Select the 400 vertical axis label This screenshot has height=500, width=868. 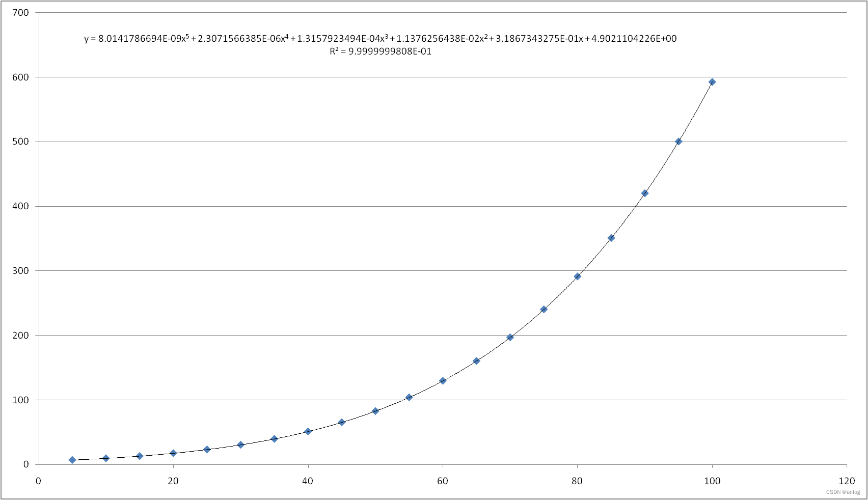click(x=21, y=206)
